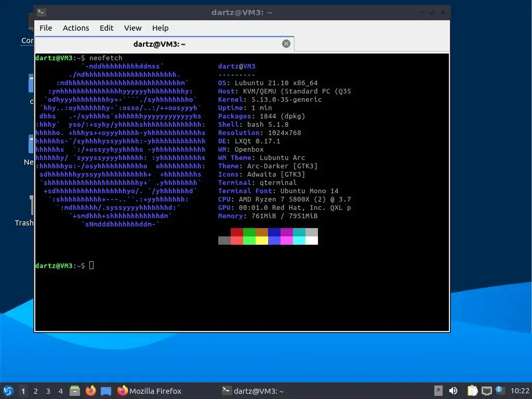The image size is (532, 399).
Task: Click the terminal prompt cursor block
Action: pyautogui.click(x=91, y=265)
